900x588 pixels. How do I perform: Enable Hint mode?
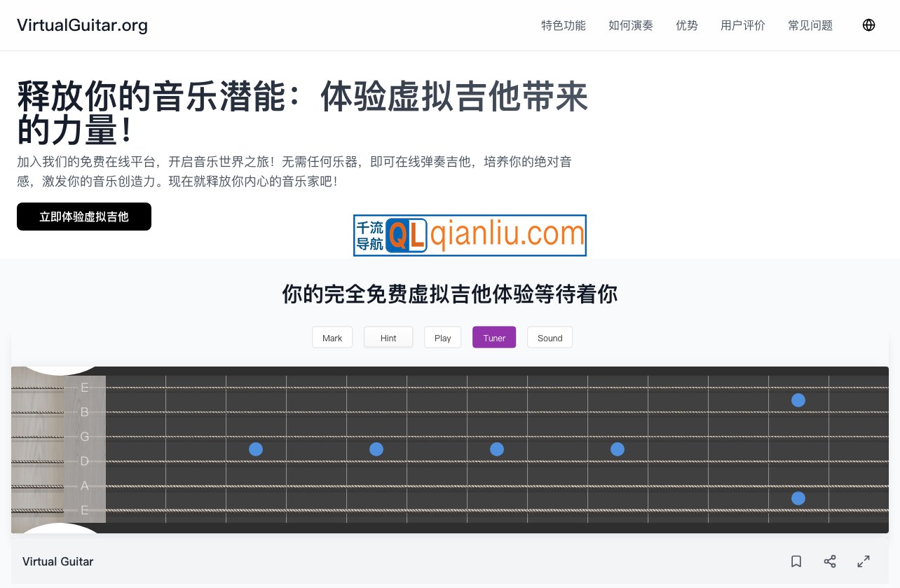click(x=388, y=337)
